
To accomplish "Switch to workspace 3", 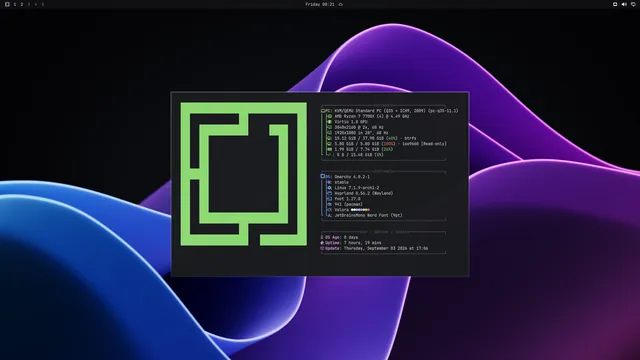I will coord(29,4).
